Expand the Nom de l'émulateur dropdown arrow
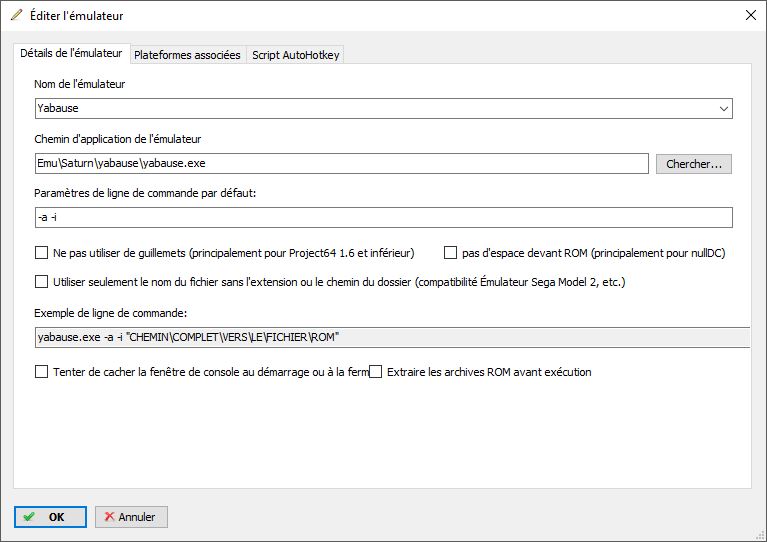767x542 pixels. [x=723, y=109]
